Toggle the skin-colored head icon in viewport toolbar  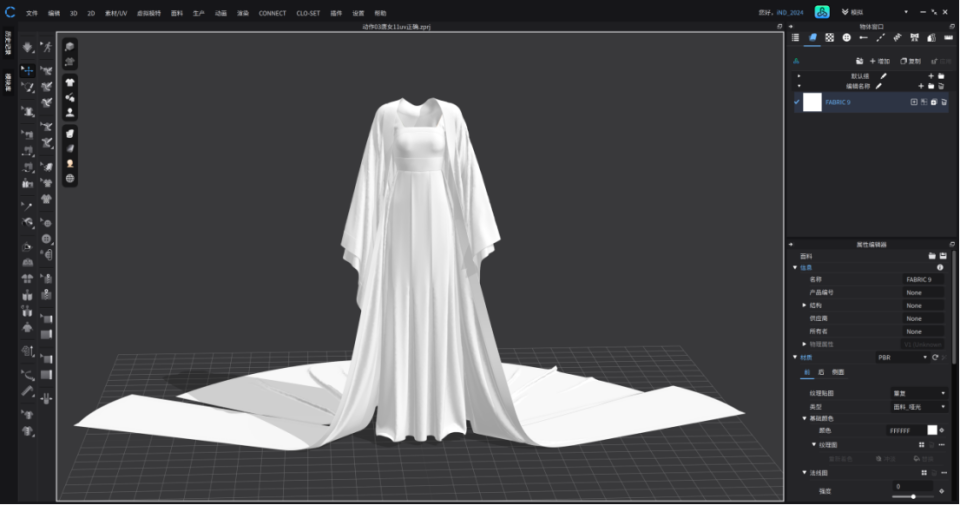(70, 163)
